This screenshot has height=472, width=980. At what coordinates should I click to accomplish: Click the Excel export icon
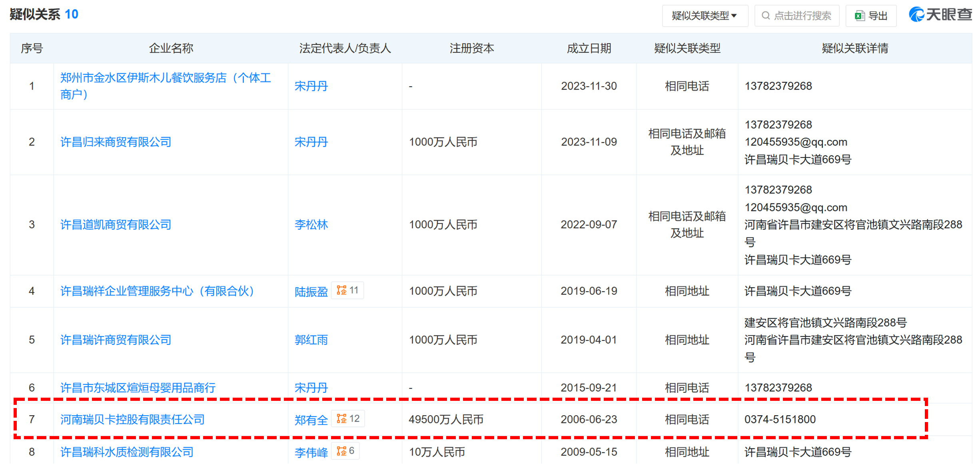(x=859, y=16)
